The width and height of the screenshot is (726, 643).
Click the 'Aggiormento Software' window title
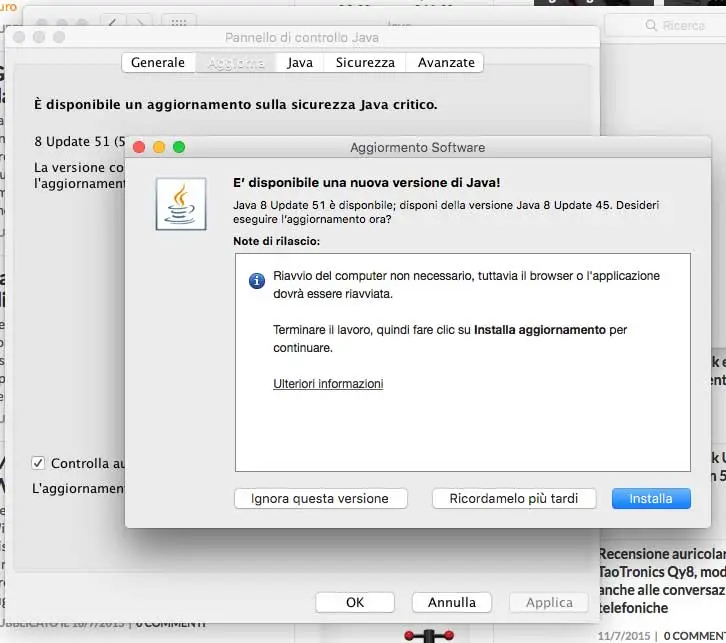coord(418,148)
